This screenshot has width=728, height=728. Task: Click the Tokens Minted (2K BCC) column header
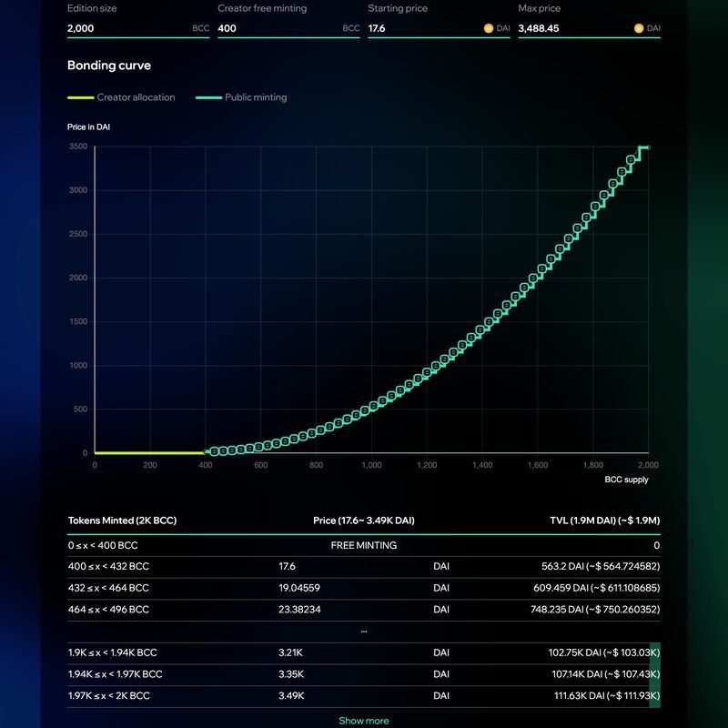[x=123, y=521]
